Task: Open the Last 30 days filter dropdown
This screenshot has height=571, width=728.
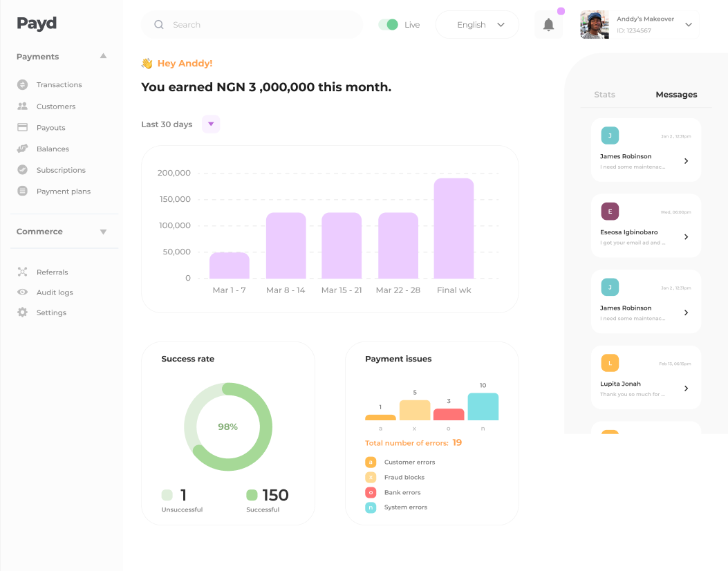Action: [x=211, y=123]
